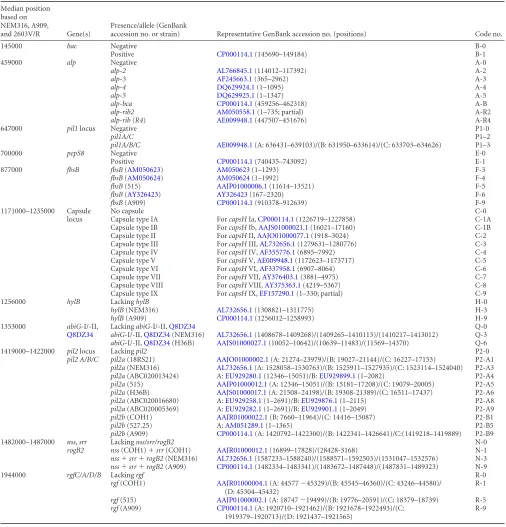Open AL732656.1 link in the P2-A3 code row
506x527 pixels.
pyautogui.click(x=234, y=368)
